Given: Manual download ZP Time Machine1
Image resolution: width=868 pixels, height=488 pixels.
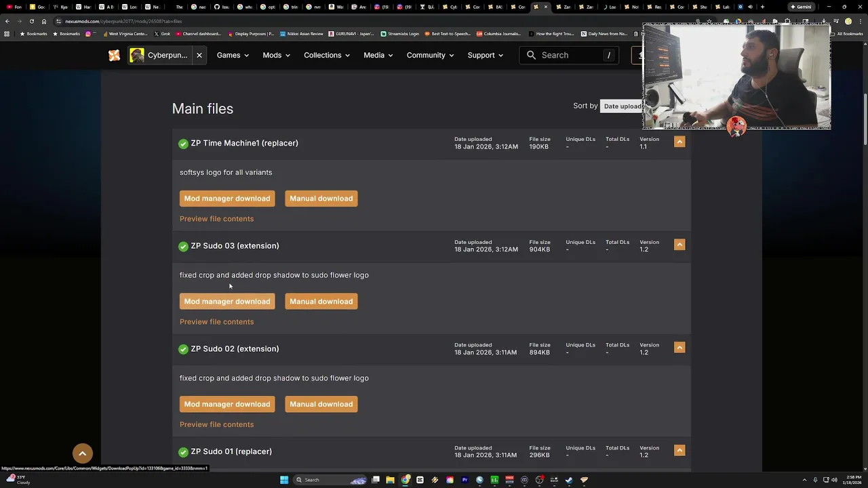Looking at the screenshot, I should [321, 199].
